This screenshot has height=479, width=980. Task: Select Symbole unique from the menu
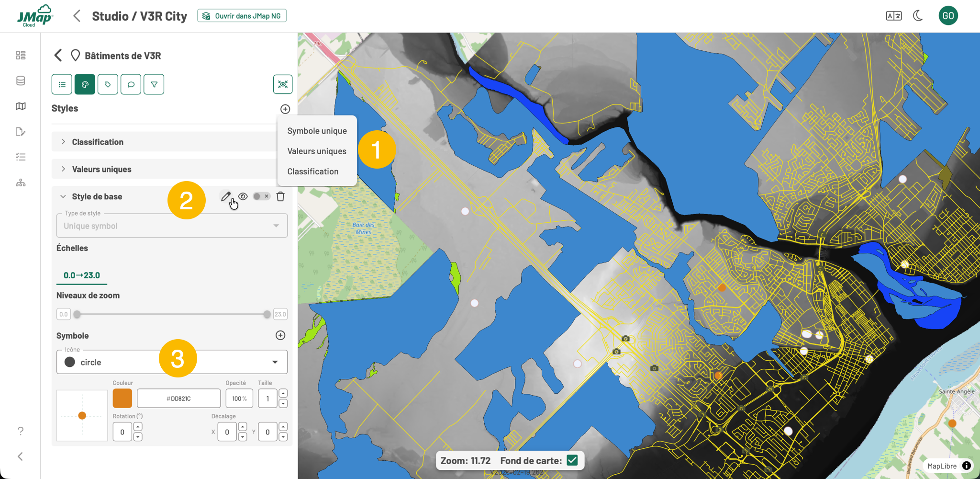pyautogui.click(x=317, y=131)
